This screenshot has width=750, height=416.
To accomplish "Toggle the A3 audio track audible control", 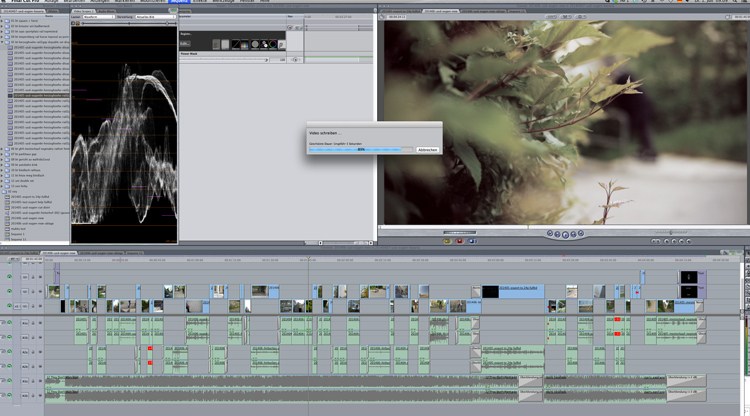I will coord(10,352).
